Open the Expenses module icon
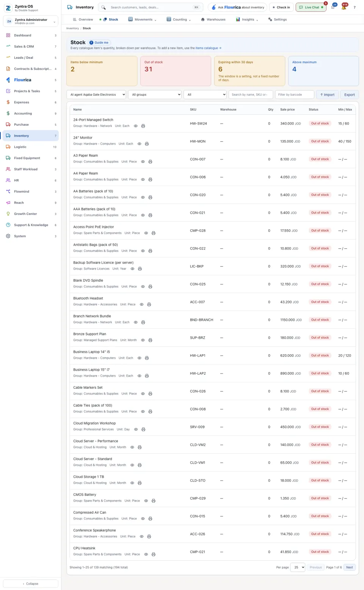 pyautogui.click(x=8, y=102)
